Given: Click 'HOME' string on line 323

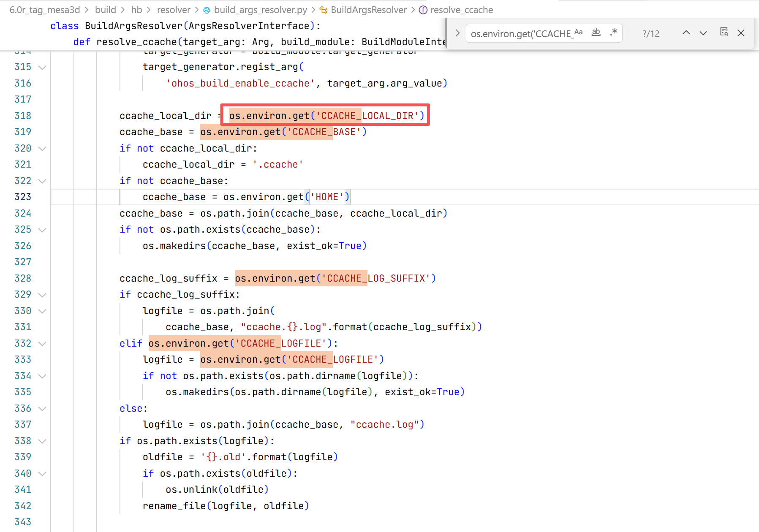Looking at the screenshot, I should click(327, 197).
